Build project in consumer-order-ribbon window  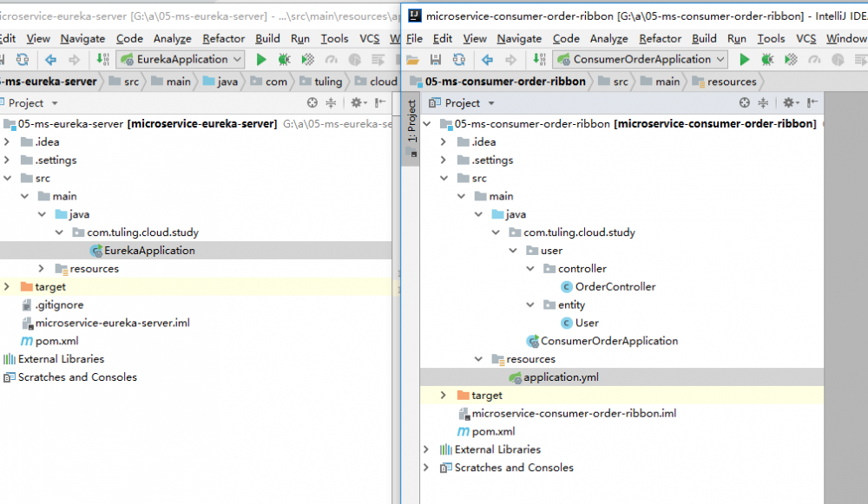(x=540, y=59)
